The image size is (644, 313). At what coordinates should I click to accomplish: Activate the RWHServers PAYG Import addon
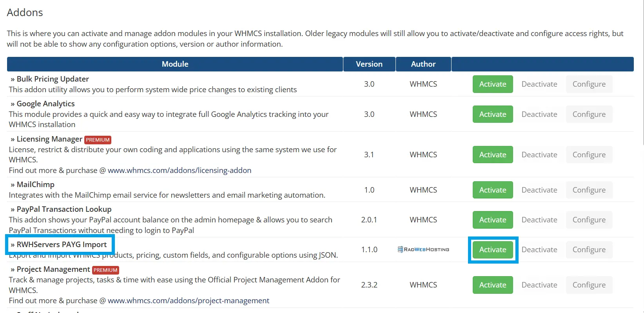tap(493, 249)
